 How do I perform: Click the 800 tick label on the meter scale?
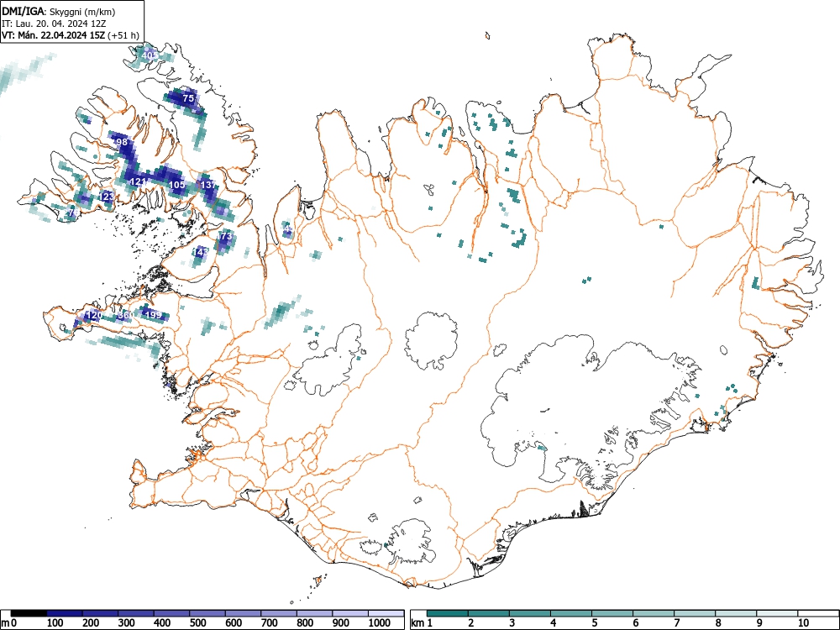306,623
